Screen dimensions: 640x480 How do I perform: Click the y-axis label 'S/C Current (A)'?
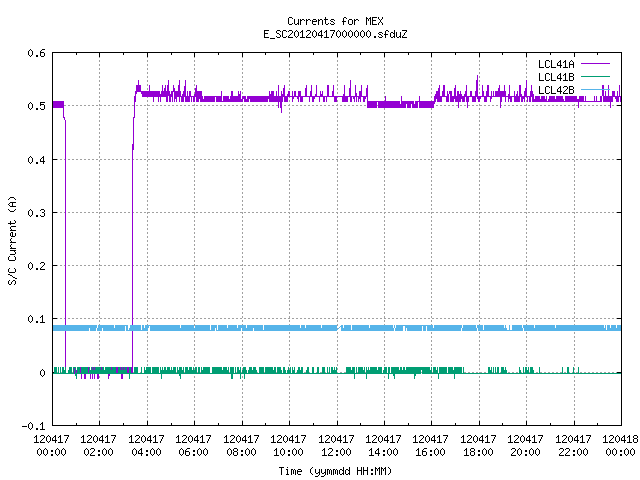[x=13, y=240]
